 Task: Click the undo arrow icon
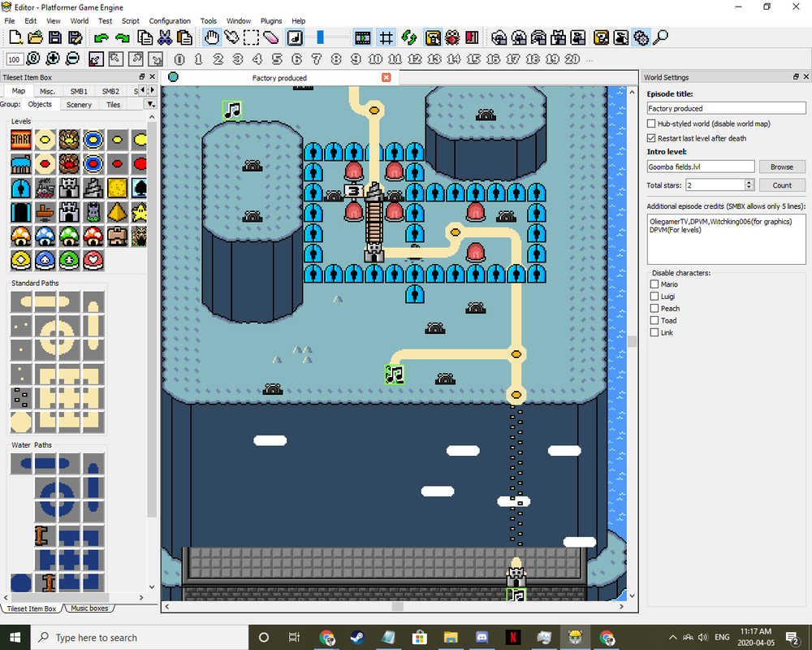101,37
